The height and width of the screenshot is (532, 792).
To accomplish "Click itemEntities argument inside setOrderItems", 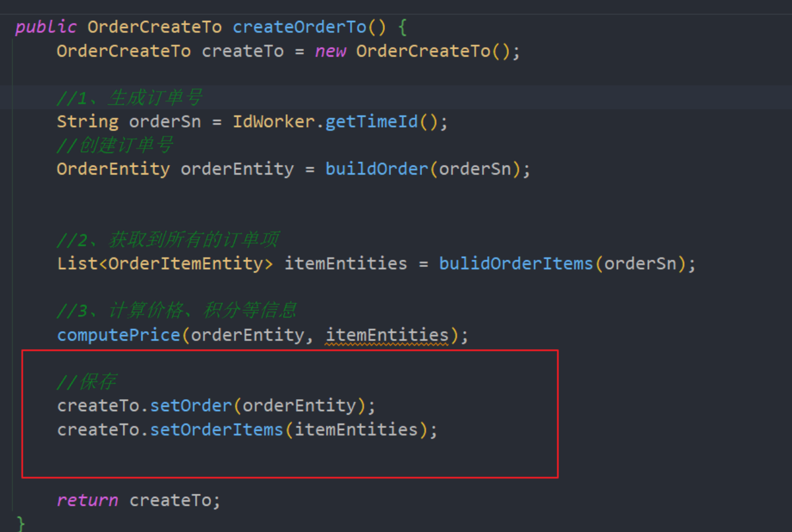I will tap(356, 430).
